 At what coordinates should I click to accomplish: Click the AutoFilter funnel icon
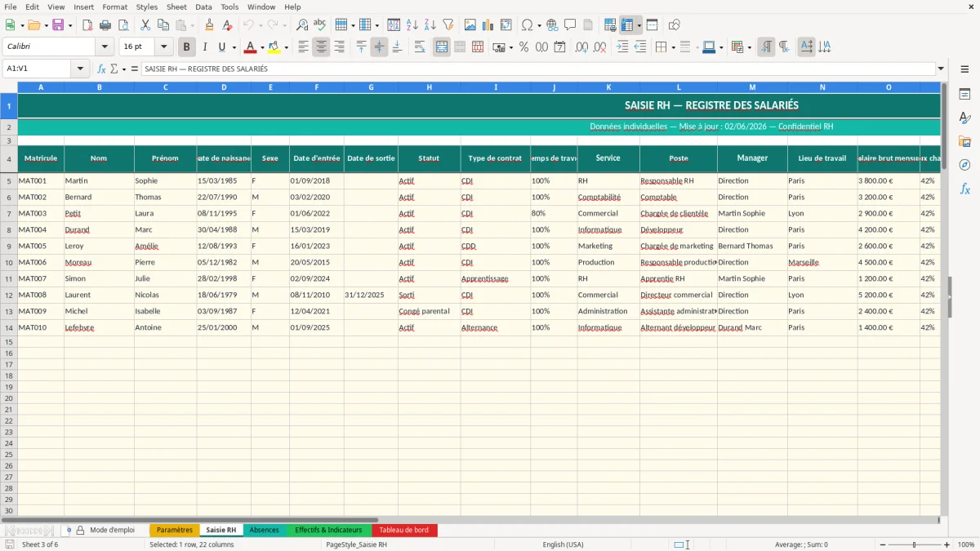[448, 25]
